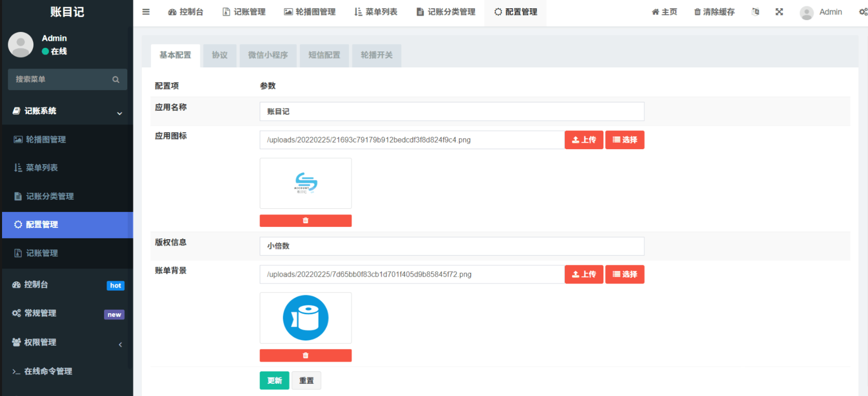The width and height of the screenshot is (868, 396).
Task: Switch to the 微信小程序 tab
Action: [x=268, y=55]
